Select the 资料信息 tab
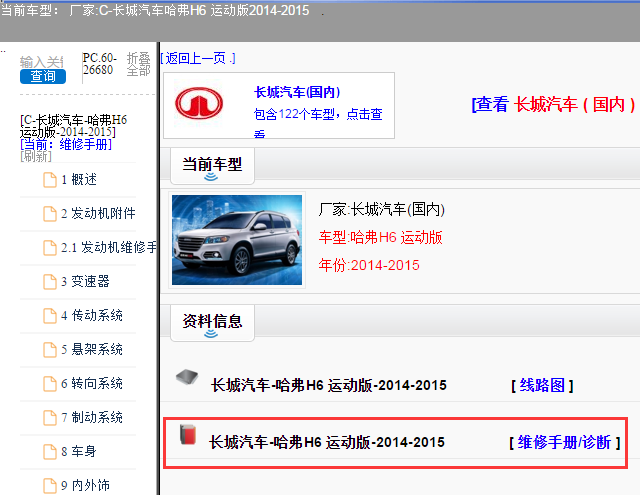 212,324
